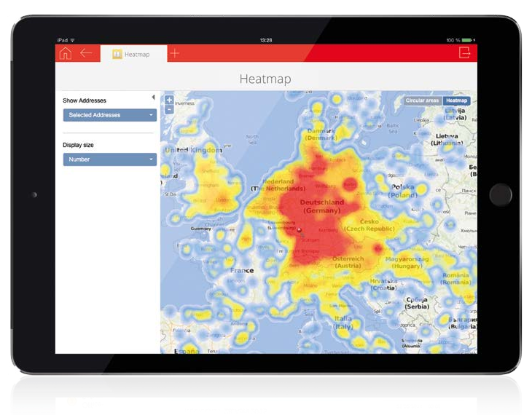
Task: Open the Number display size dropdown
Action: coord(109,159)
